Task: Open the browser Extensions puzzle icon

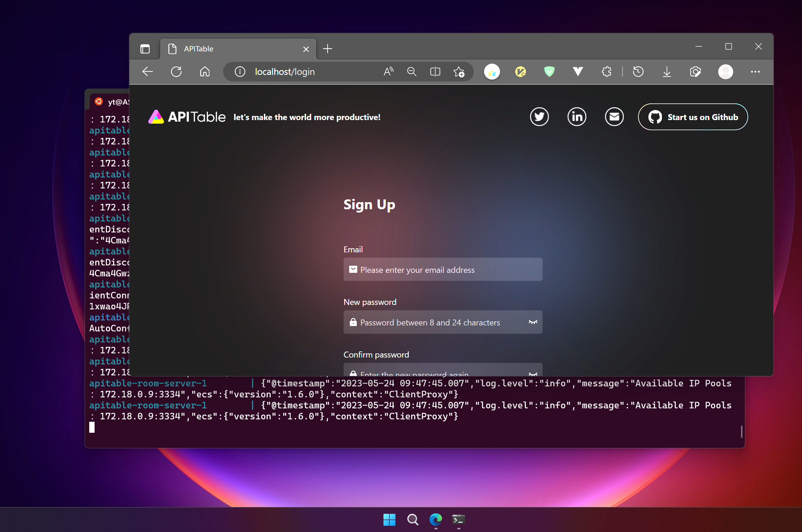Action: pos(607,72)
